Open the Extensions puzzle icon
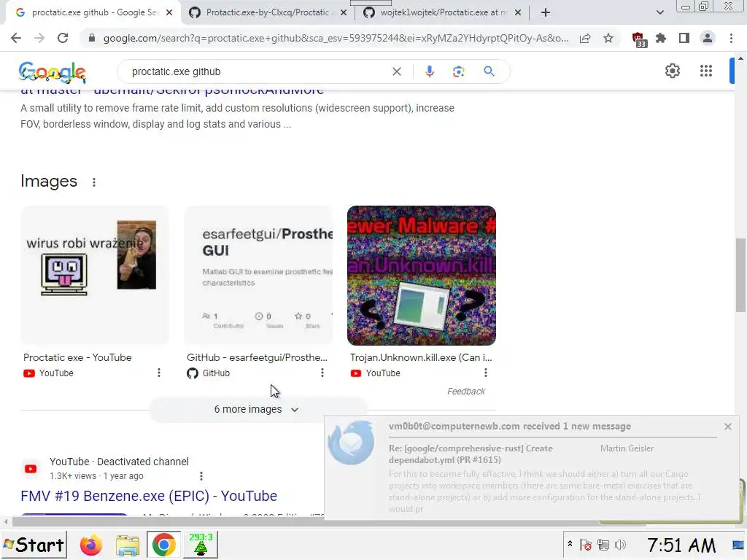Viewport: 747px width, 560px height. coord(661,38)
